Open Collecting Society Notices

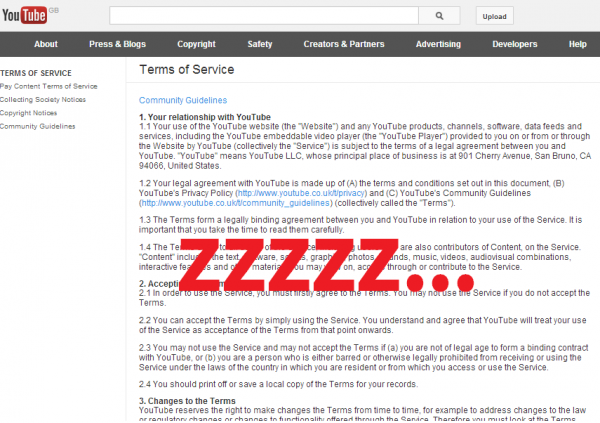(43, 100)
